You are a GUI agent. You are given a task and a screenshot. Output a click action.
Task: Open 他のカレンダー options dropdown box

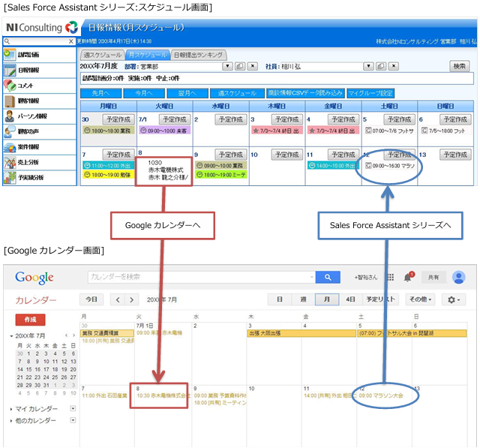click(73, 420)
